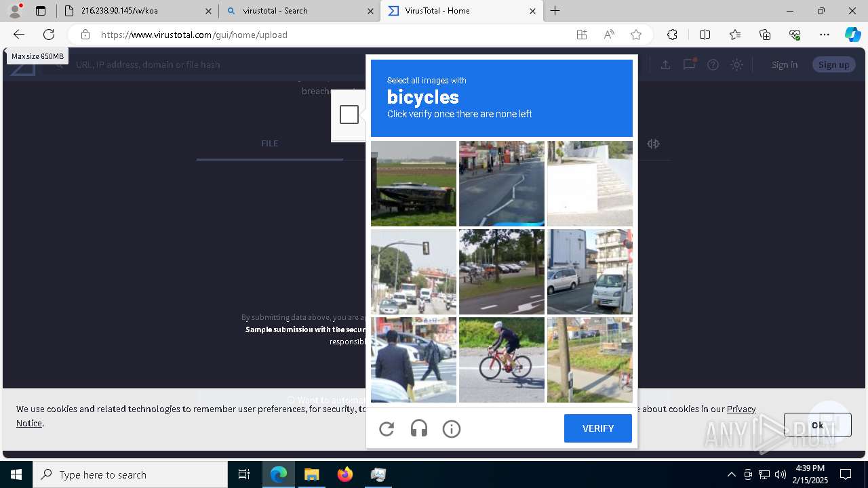The image size is (868, 488).
Task: Open the taskbar clock showing 4:39 PM
Action: point(810,474)
